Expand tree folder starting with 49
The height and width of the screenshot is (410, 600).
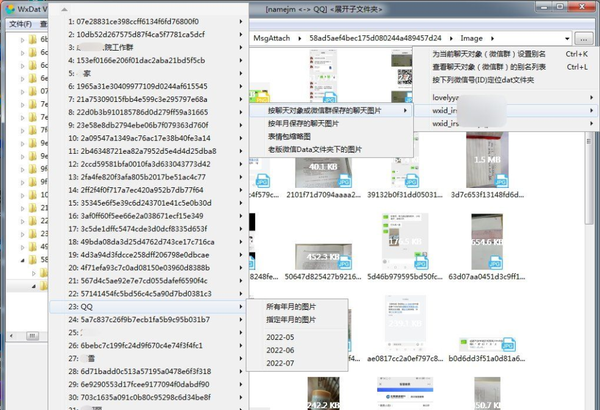22,247
